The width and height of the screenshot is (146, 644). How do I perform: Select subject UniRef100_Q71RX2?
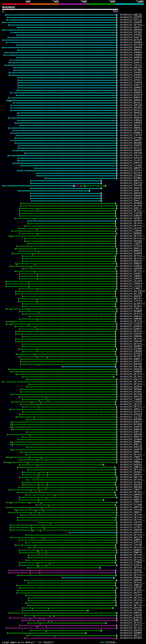point(131,80)
